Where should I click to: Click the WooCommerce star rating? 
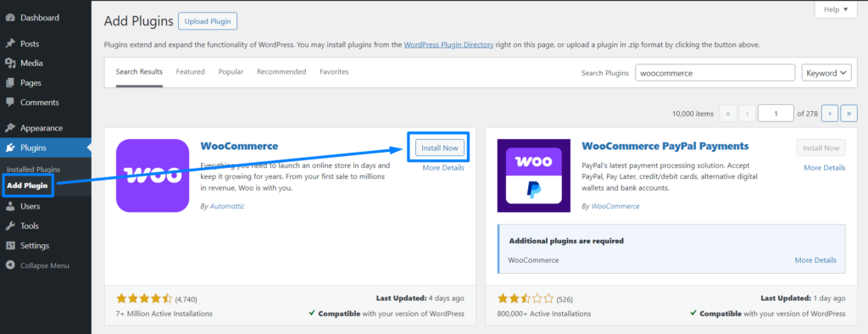pos(144,298)
